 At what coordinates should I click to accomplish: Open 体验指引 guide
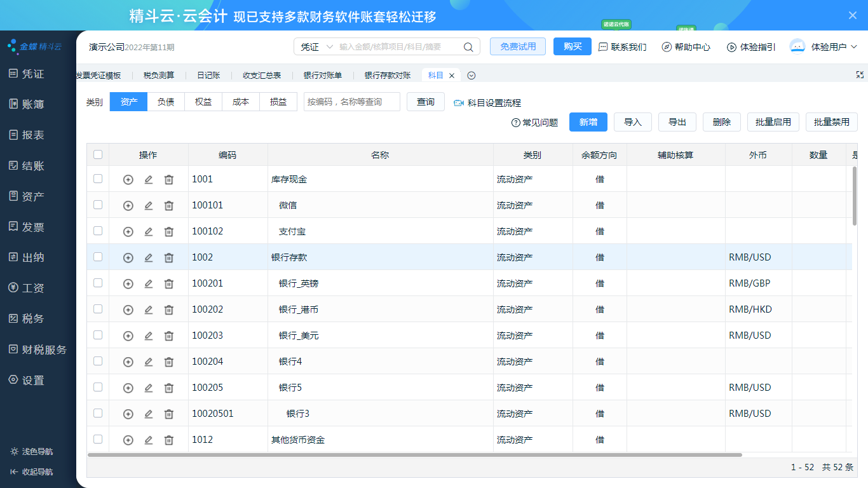(750, 47)
